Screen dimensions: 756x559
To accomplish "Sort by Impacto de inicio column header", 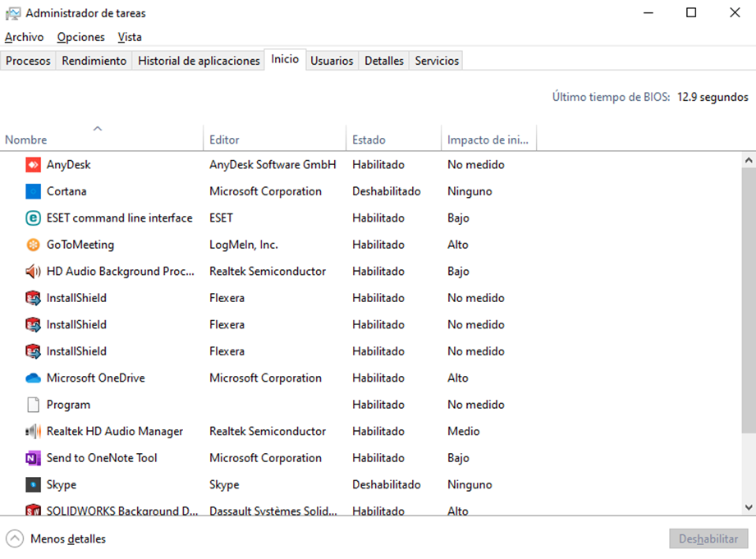I will 488,137.
